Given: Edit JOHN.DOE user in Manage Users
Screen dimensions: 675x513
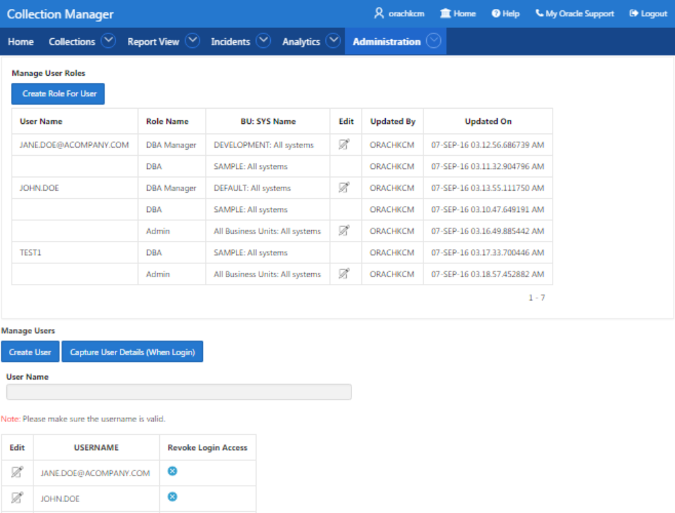Looking at the screenshot, I should point(17,498).
